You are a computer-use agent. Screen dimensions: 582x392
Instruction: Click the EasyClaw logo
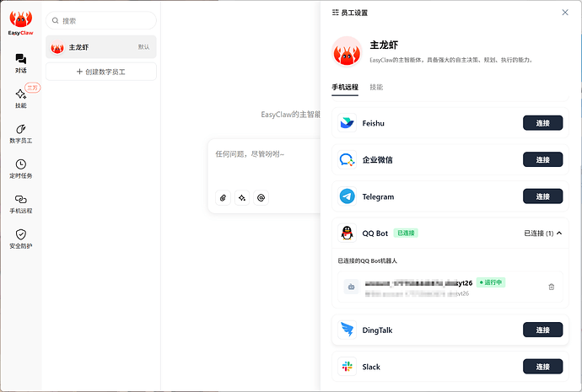point(21,23)
